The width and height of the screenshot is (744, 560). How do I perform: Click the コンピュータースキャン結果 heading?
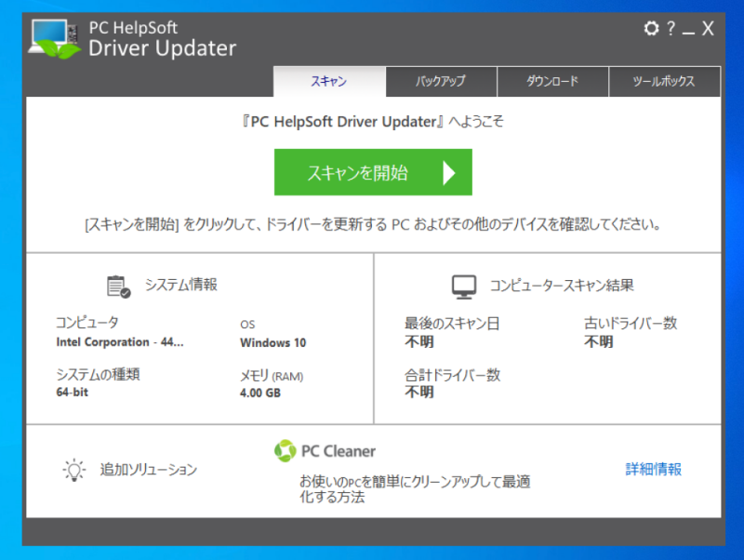coord(562,286)
